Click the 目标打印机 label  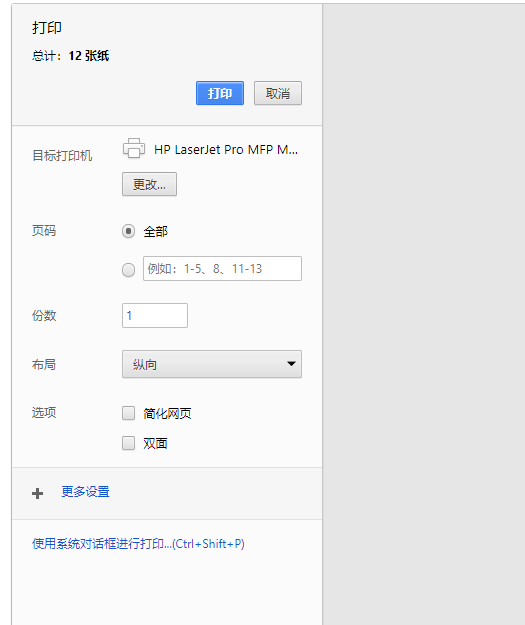point(62,155)
